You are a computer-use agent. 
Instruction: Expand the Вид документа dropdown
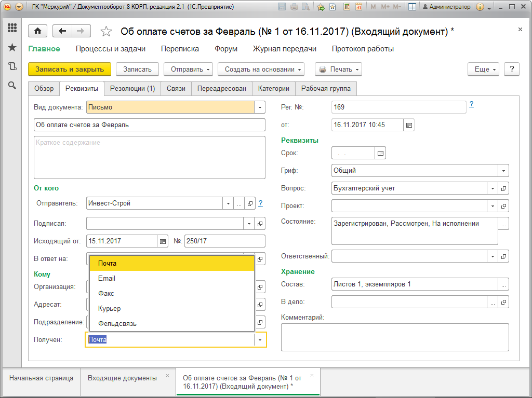pyautogui.click(x=260, y=107)
